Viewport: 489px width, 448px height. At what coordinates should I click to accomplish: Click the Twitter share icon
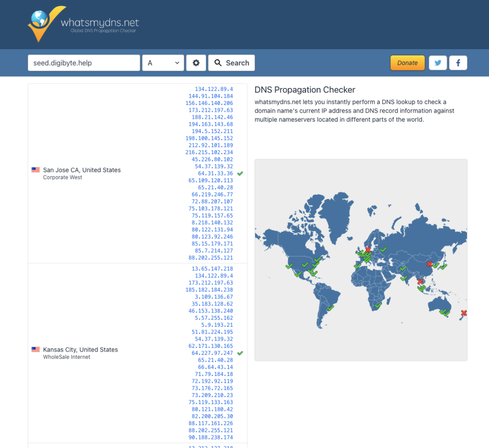point(438,63)
